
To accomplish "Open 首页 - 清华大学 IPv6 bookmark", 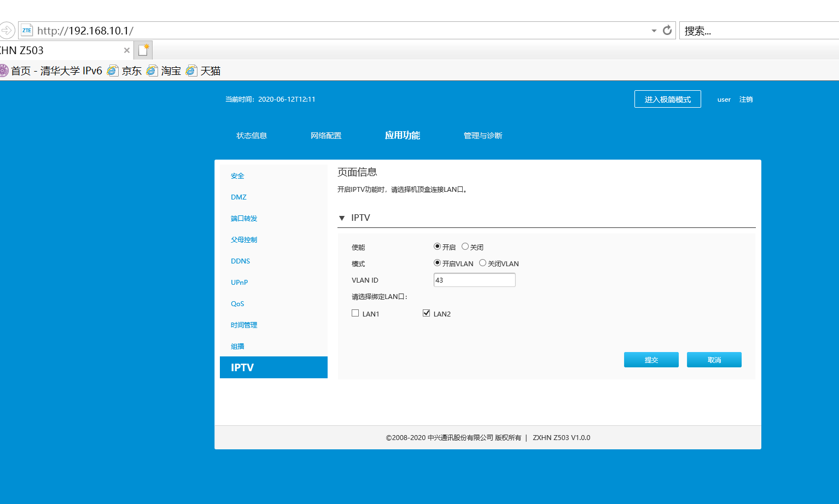I will point(51,71).
